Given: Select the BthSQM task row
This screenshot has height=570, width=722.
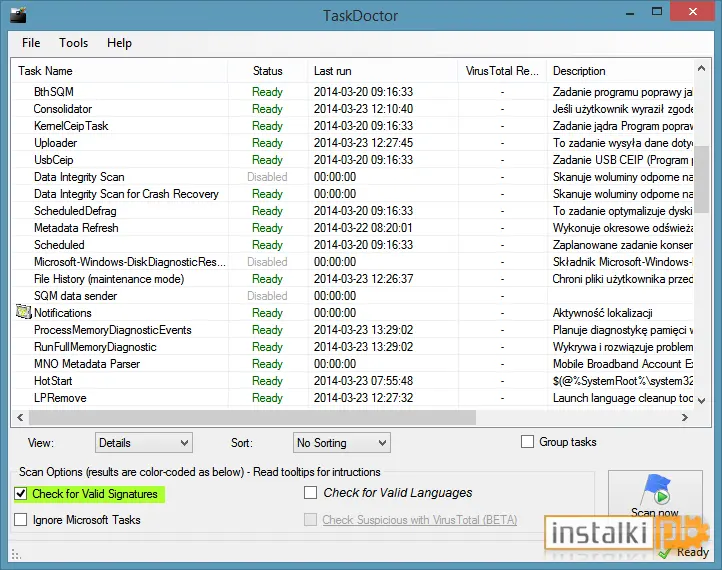Looking at the screenshot, I should tap(53, 92).
